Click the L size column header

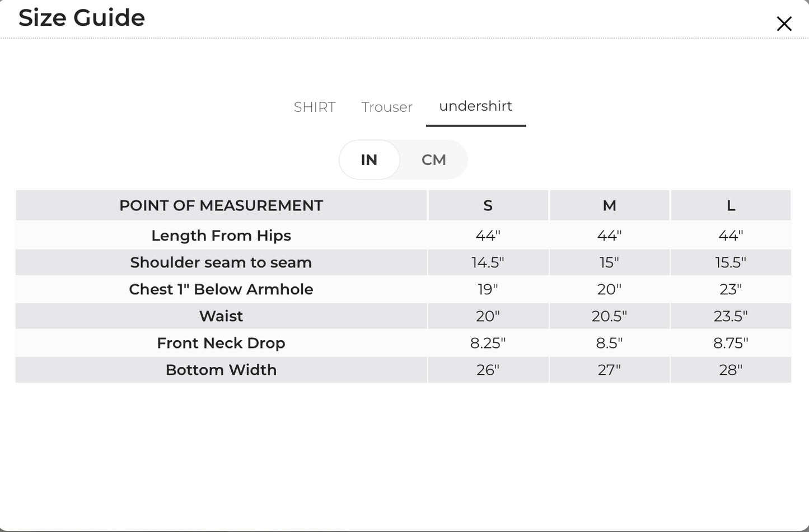pyautogui.click(x=731, y=205)
